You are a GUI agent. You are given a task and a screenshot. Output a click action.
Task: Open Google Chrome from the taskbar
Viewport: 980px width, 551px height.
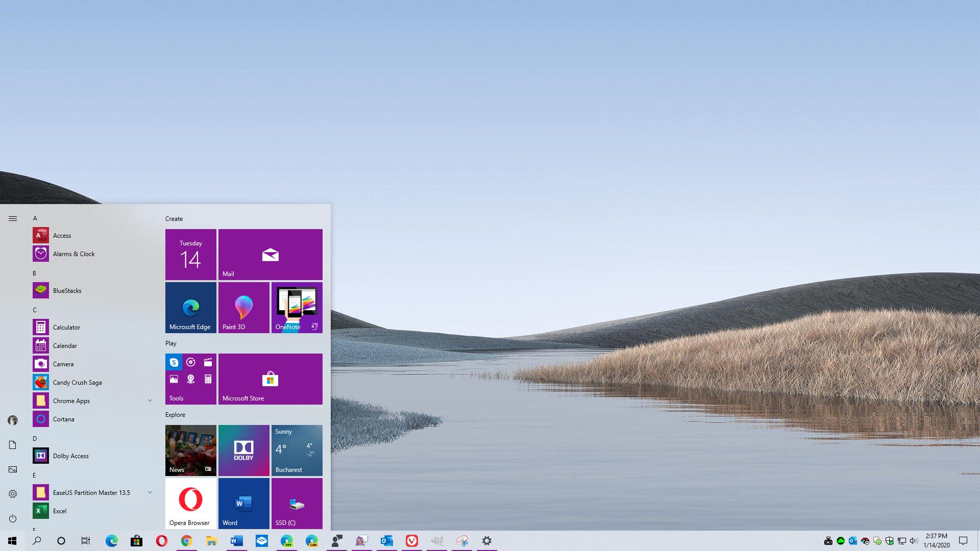186,541
